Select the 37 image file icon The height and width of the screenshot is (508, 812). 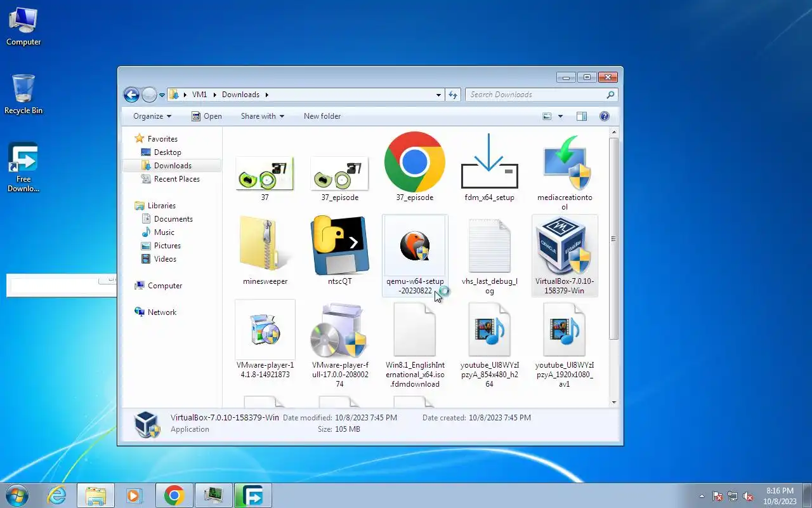coord(265,173)
